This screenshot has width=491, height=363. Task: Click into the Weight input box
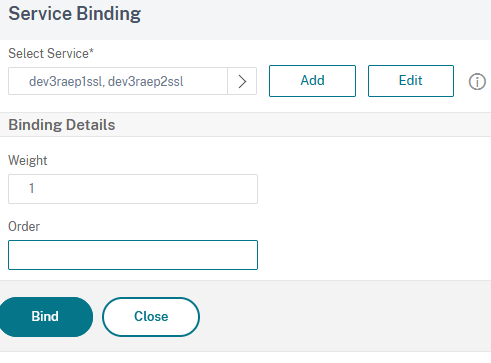point(133,189)
